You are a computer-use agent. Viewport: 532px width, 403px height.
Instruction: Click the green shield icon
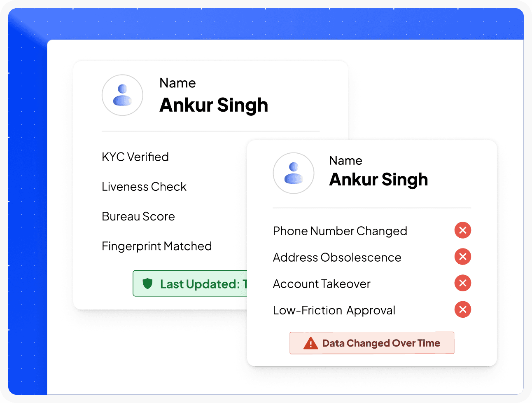[x=147, y=284]
